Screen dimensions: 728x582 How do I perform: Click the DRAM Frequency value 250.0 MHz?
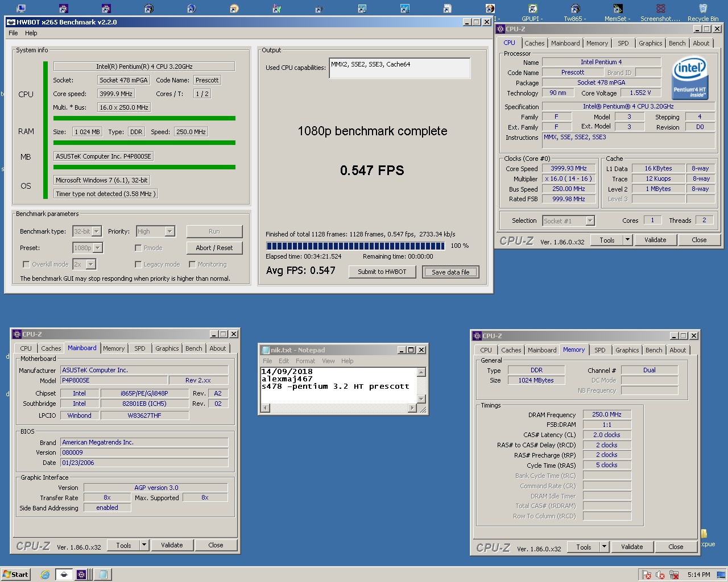[x=607, y=414]
